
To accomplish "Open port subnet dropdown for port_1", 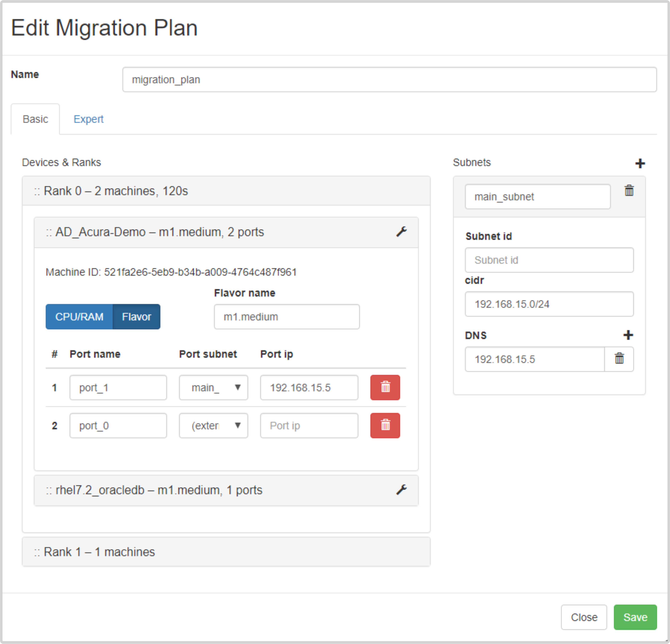I will [x=213, y=387].
